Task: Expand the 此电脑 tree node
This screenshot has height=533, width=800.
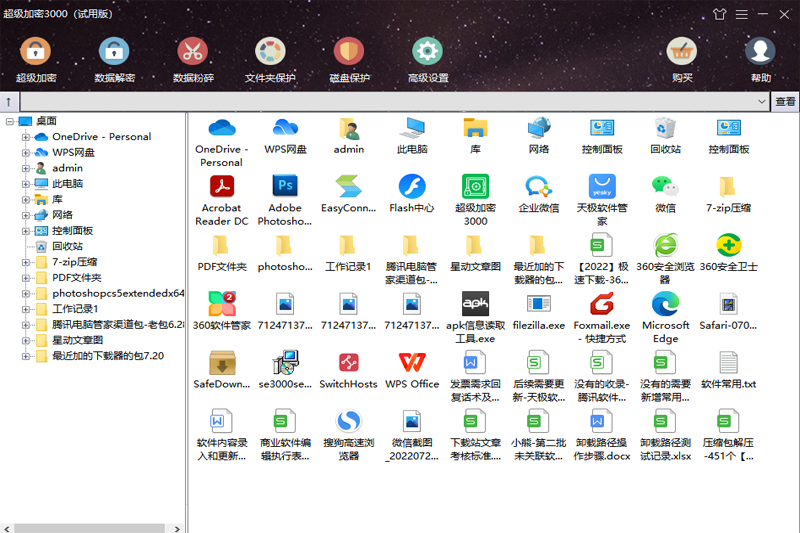Action: tap(27, 184)
